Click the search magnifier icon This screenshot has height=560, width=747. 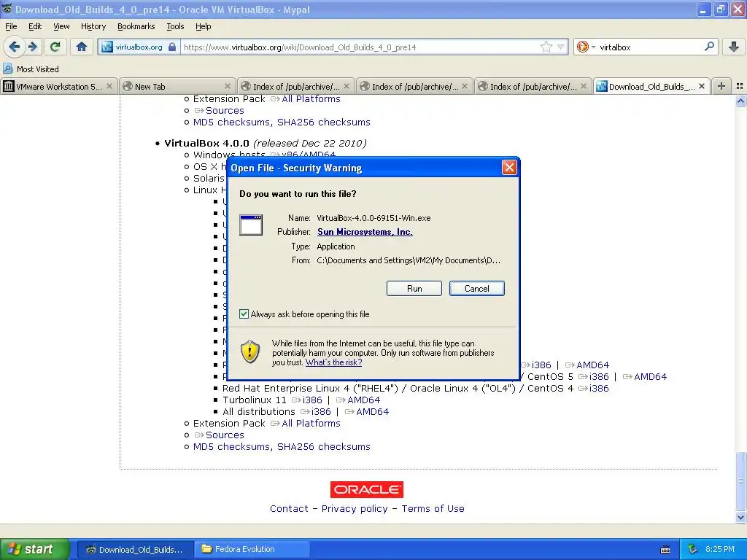coord(709,47)
